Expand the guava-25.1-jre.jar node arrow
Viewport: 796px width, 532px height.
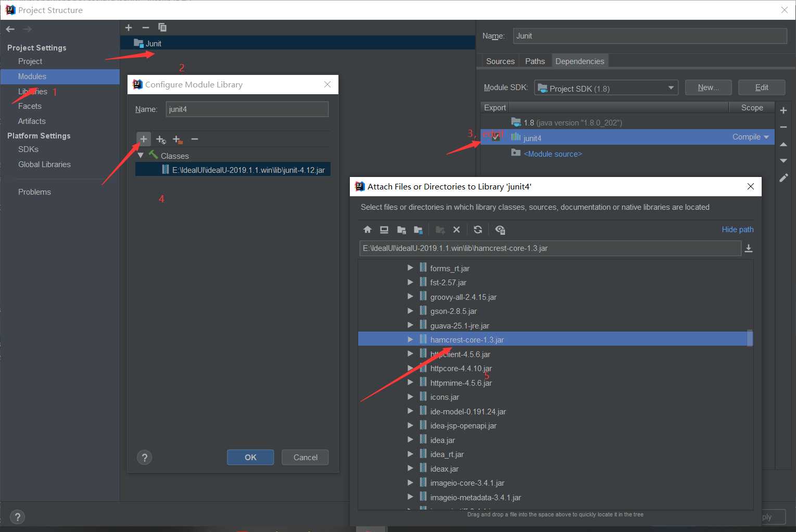coord(410,325)
